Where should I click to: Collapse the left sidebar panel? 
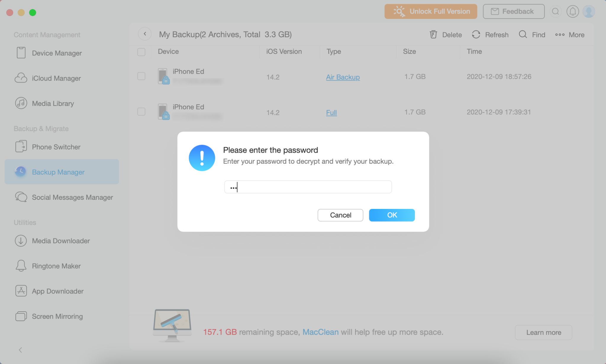(x=20, y=350)
